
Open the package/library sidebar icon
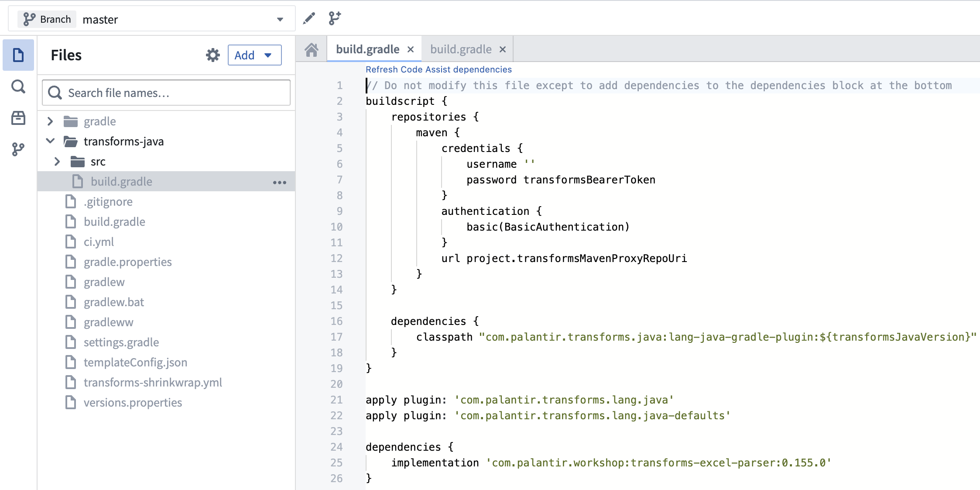tap(18, 118)
